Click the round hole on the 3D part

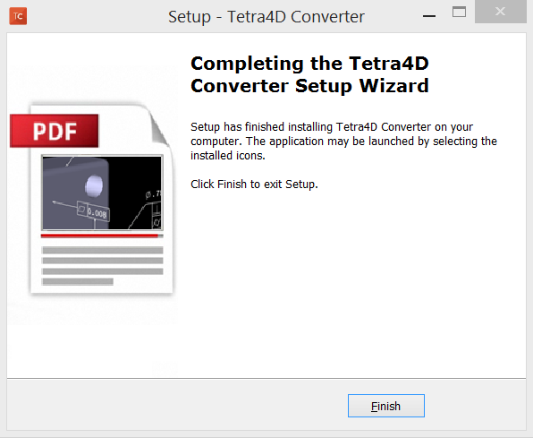point(94,186)
